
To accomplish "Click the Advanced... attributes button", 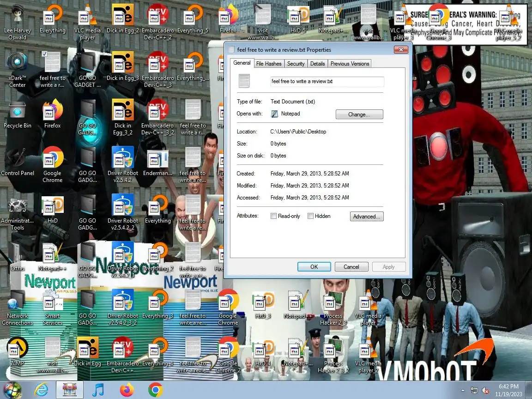I will click(x=366, y=217).
